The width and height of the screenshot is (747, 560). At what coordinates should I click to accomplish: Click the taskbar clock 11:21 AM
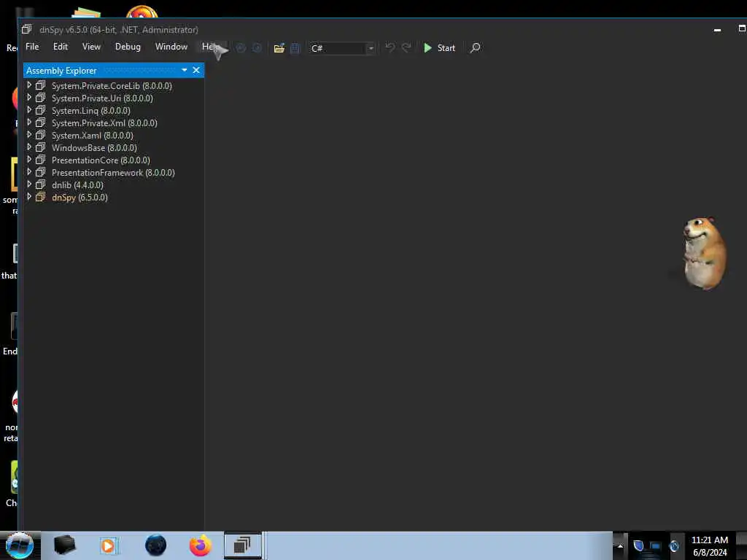709,540
